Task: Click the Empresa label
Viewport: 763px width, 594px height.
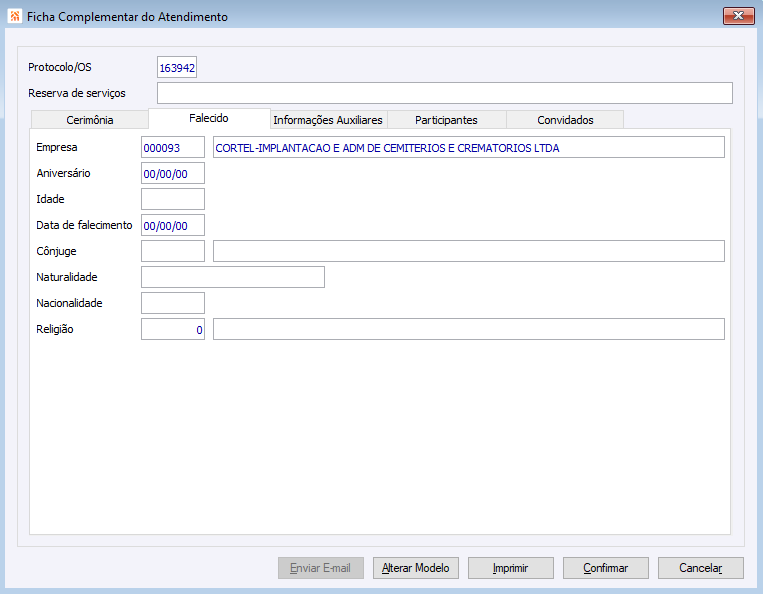Action: coord(56,147)
